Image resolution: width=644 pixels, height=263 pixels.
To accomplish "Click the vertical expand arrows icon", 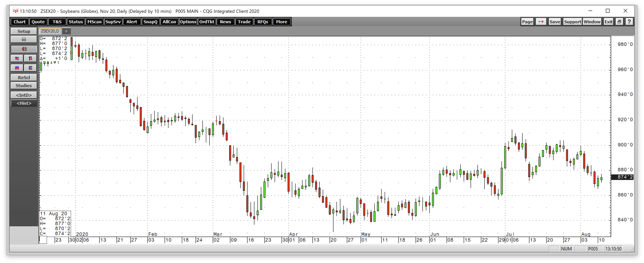I will pos(30,58).
